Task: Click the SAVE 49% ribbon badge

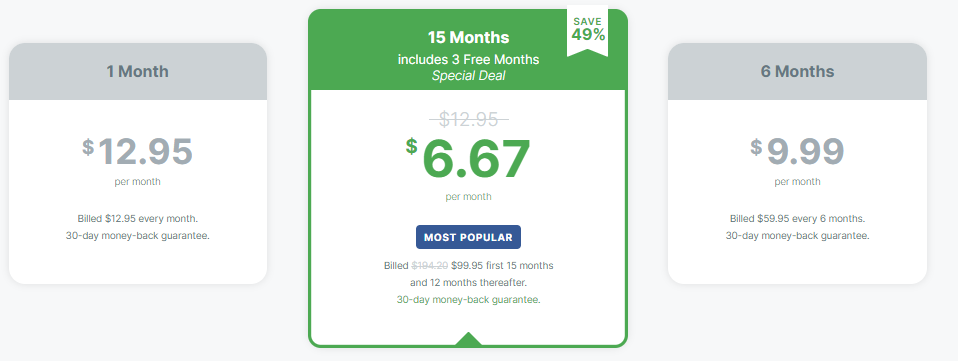Action: coord(588,31)
